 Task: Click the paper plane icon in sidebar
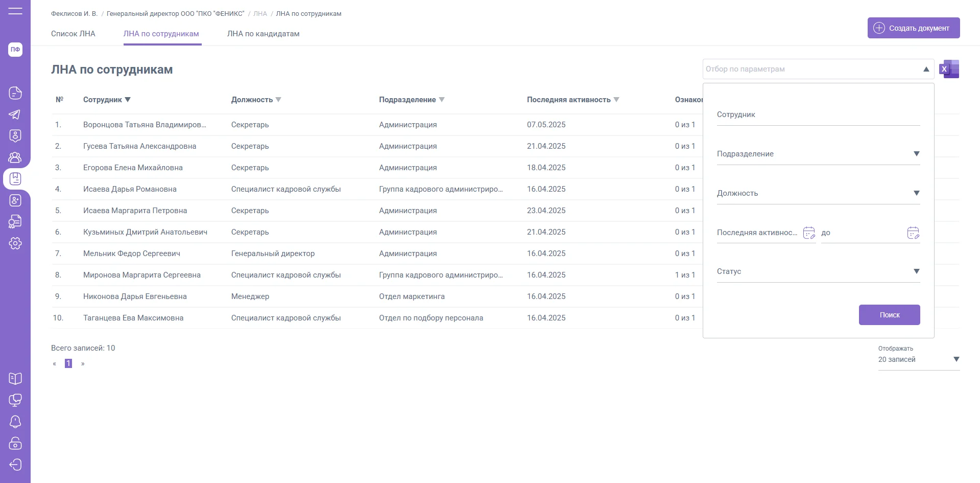tap(15, 114)
